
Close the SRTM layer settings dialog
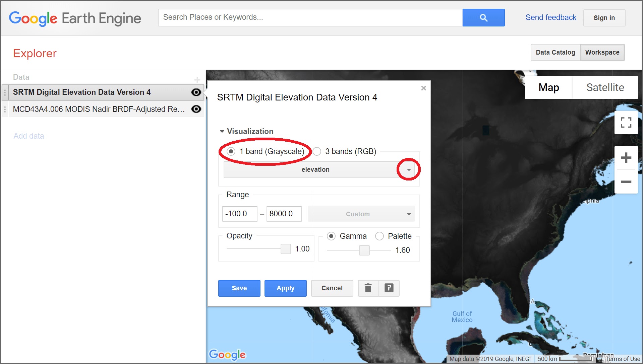point(424,88)
